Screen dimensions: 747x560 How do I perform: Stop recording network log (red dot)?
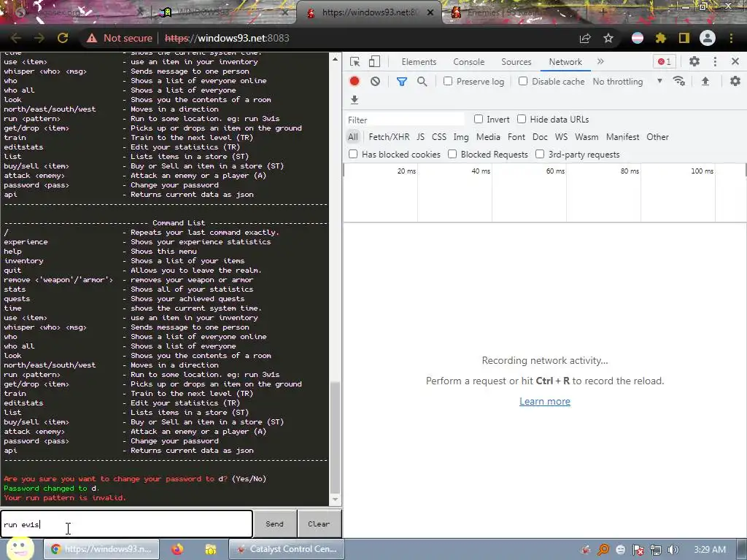(x=354, y=81)
